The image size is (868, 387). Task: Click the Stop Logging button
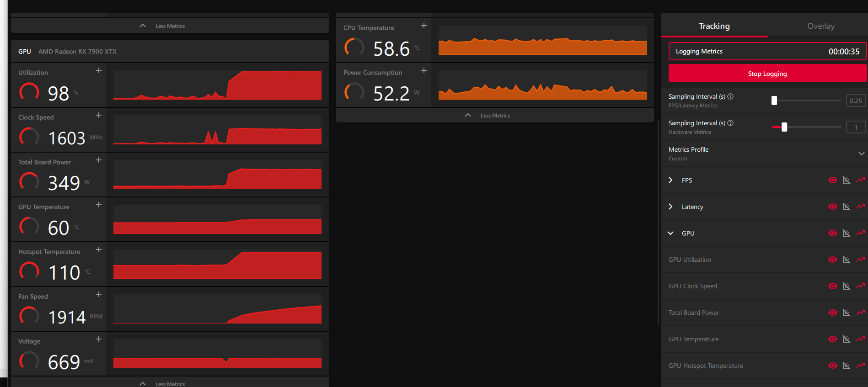(767, 74)
